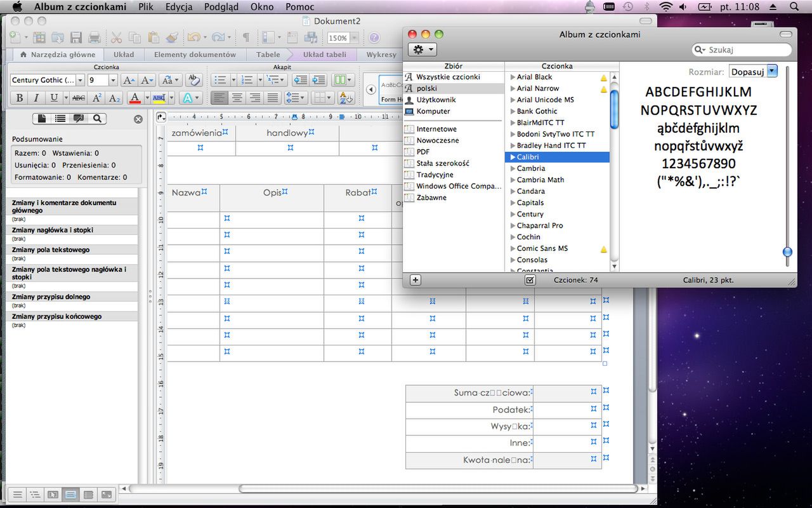Click the bulleted list icon
The height and width of the screenshot is (508, 812).
[220, 80]
